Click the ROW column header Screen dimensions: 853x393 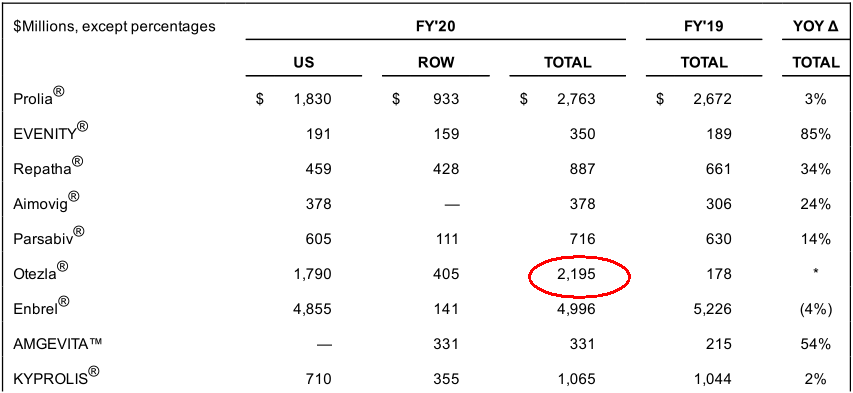click(436, 62)
